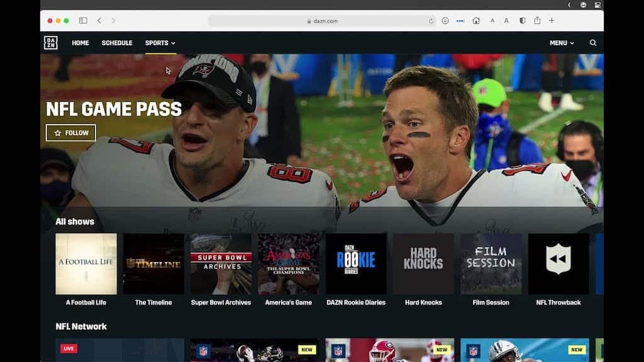Open The Timeline show thumbnail

point(153,264)
